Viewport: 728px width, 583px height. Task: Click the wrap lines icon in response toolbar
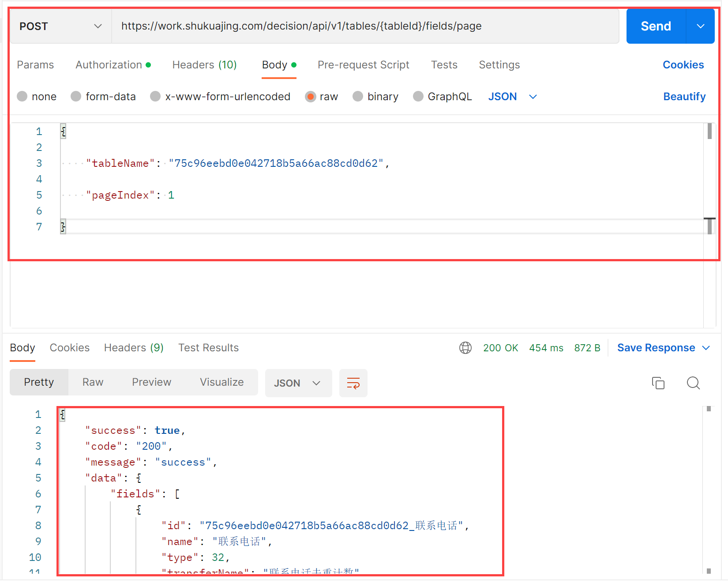353,383
